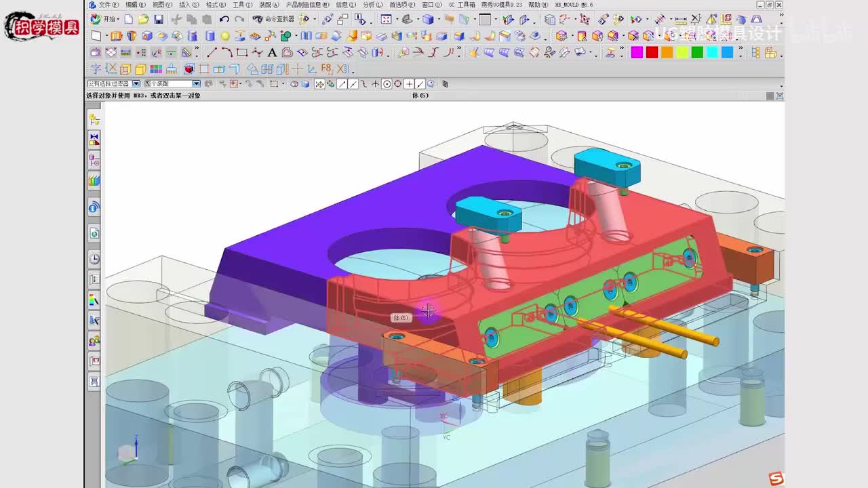Open the Tools (工具) menu

tap(243, 5)
